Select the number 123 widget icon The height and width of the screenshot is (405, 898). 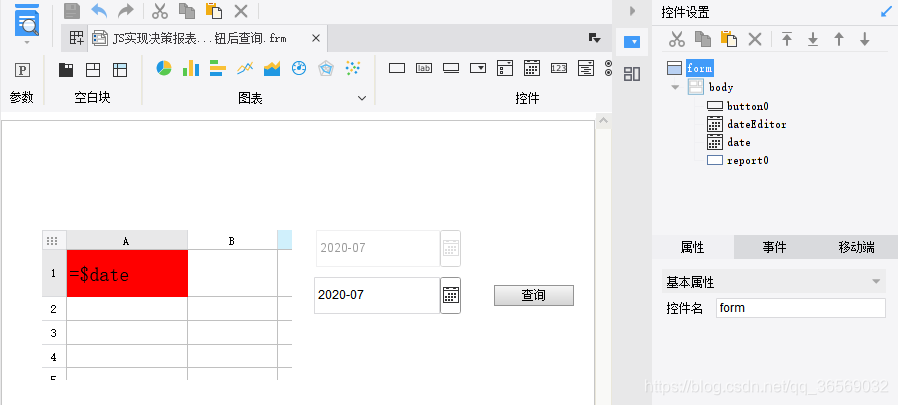coord(559,68)
